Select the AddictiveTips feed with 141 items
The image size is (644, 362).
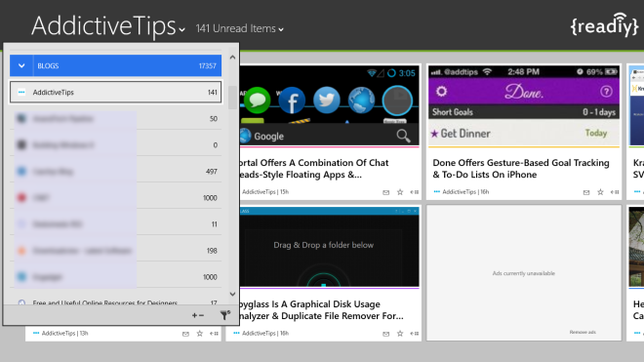(x=115, y=92)
